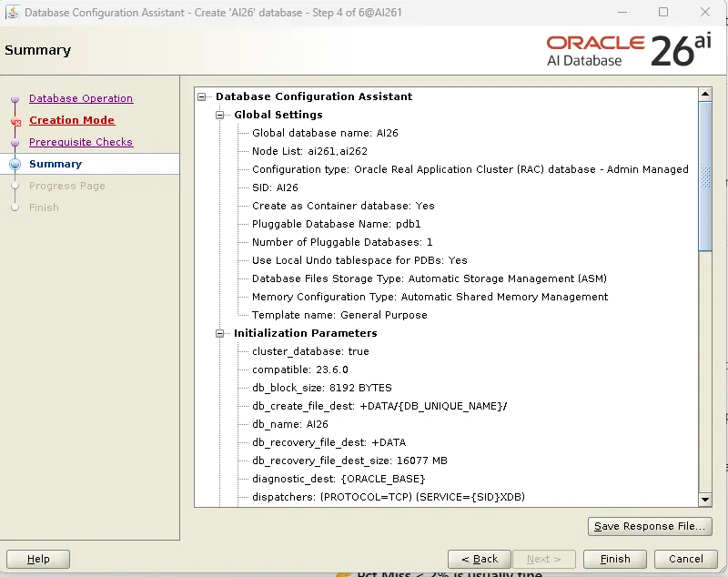Select 'db_name: AI26' parameter row
Image resolution: width=728 pixels, height=577 pixels.
click(x=289, y=424)
